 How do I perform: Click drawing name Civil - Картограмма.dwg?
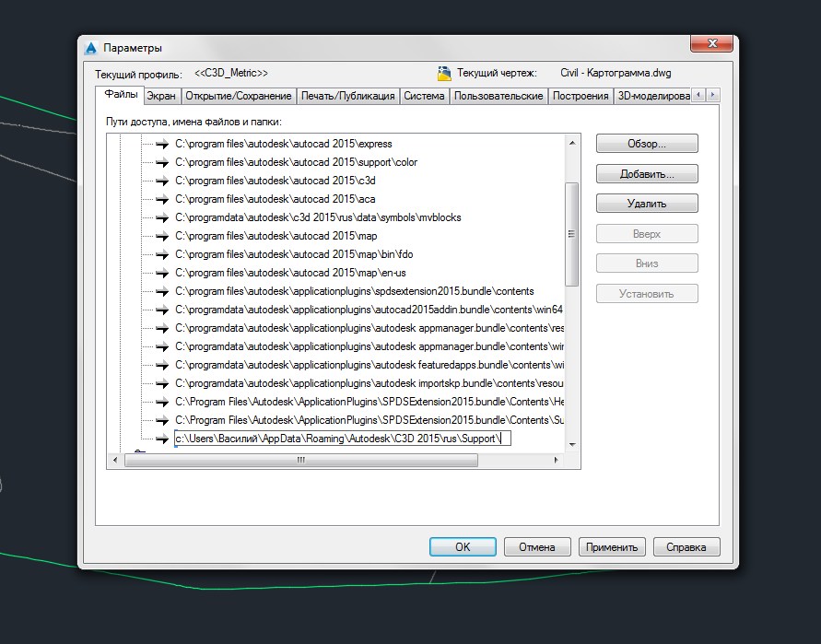616,73
